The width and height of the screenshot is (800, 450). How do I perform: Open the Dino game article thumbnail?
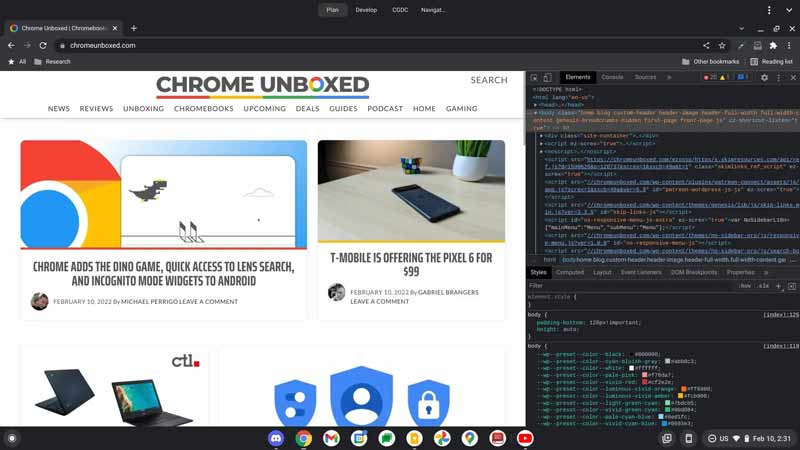click(x=164, y=194)
